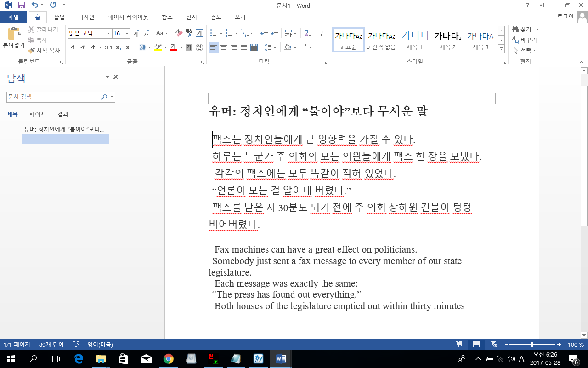The height and width of the screenshot is (368, 588).
Task: Click paragraph shading paint bucket
Action: click(288, 47)
